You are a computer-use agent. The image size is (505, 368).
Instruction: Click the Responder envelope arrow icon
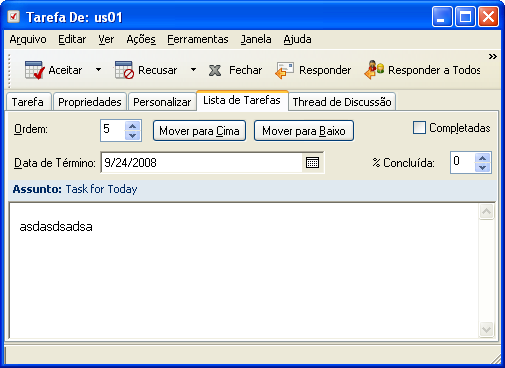click(x=284, y=70)
